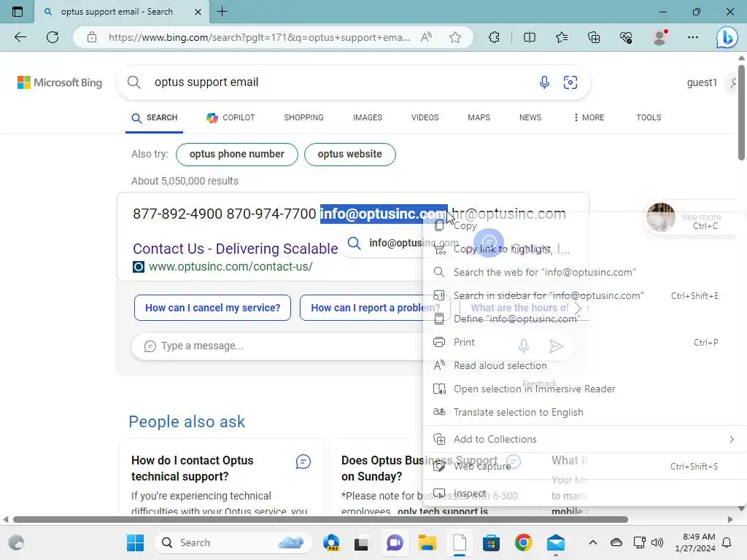Switch to the VIDEOS tab
The image size is (747, 560).
(425, 117)
